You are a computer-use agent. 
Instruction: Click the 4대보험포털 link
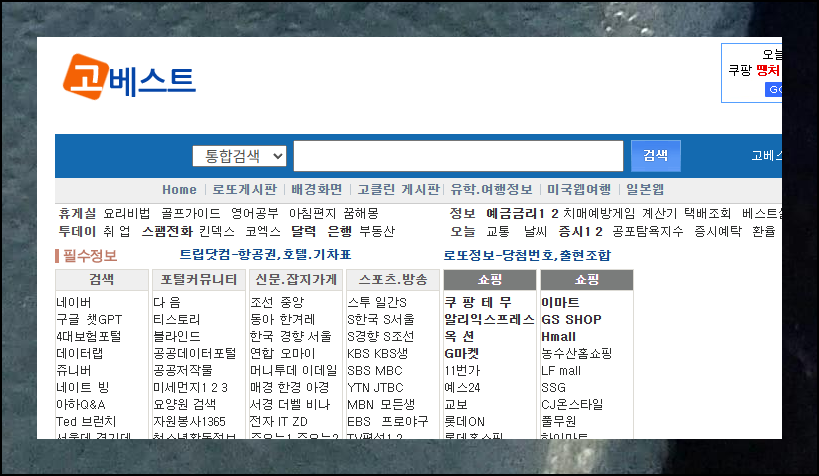pyautogui.click(x=89, y=336)
